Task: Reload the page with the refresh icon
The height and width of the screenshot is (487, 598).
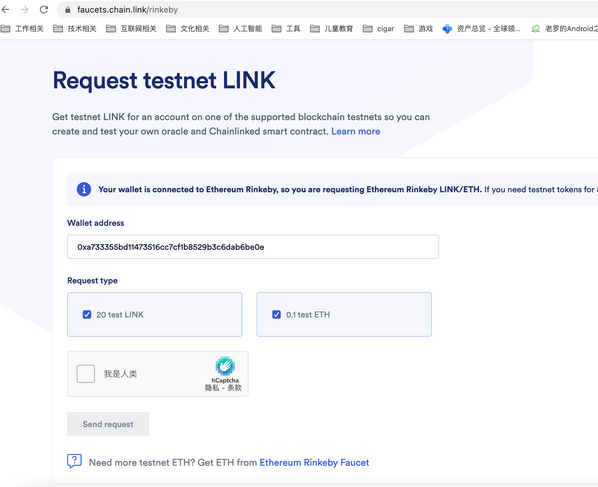Action: (44, 10)
